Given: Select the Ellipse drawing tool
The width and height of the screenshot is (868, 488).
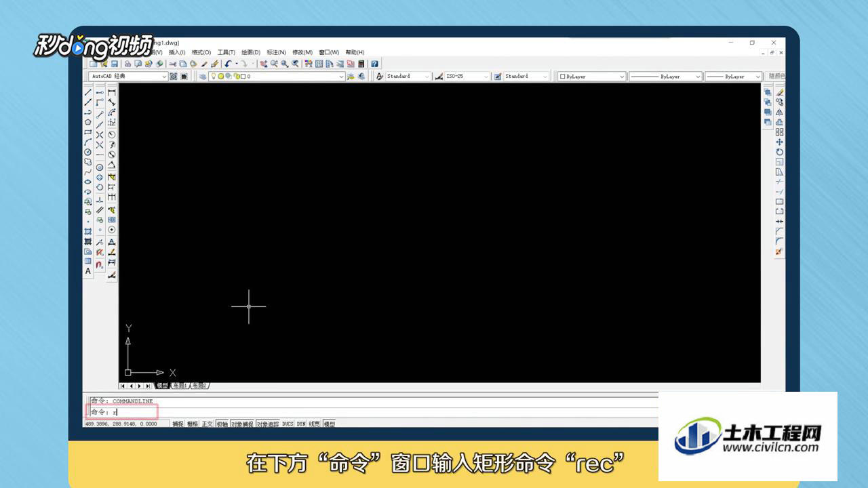Looking at the screenshot, I should 88,182.
